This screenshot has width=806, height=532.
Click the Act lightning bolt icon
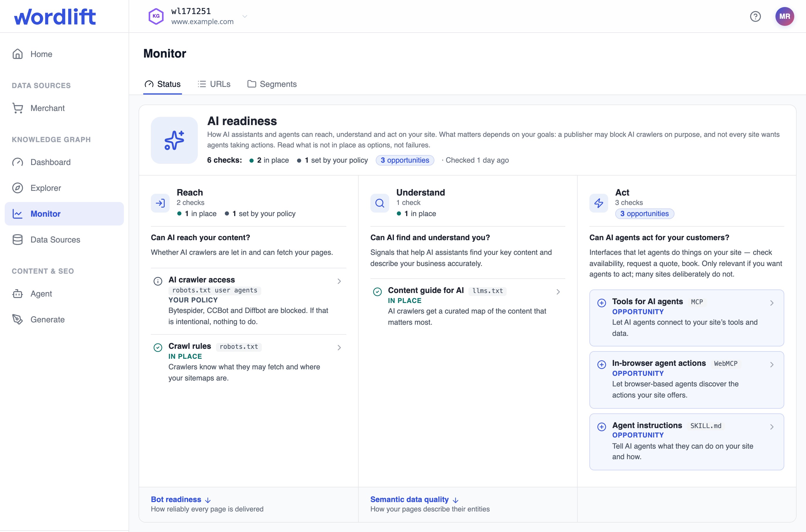pos(599,203)
